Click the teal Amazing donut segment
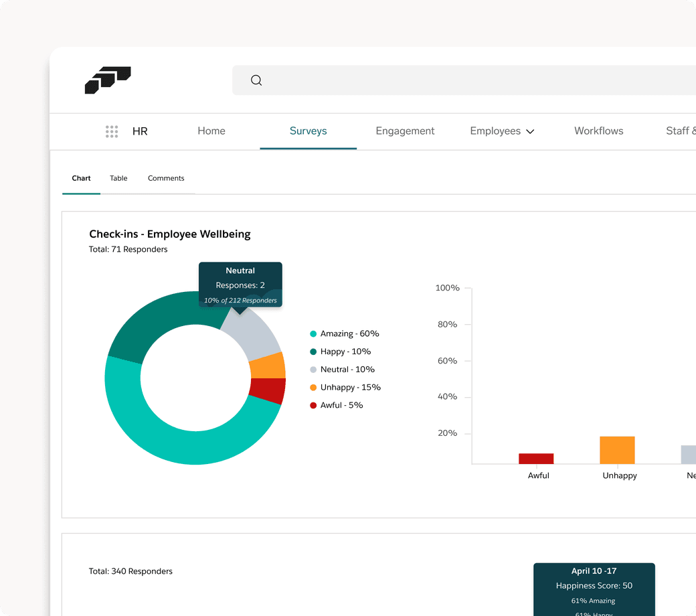This screenshot has height=616, width=696. tap(177, 447)
